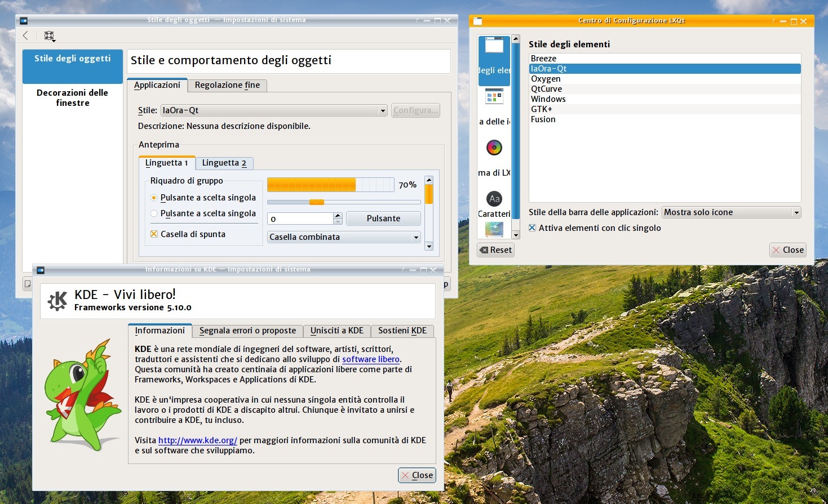Open Decorazioni delle finestre in sidebar
Viewport: 828px width, 504px height.
(73, 97)
